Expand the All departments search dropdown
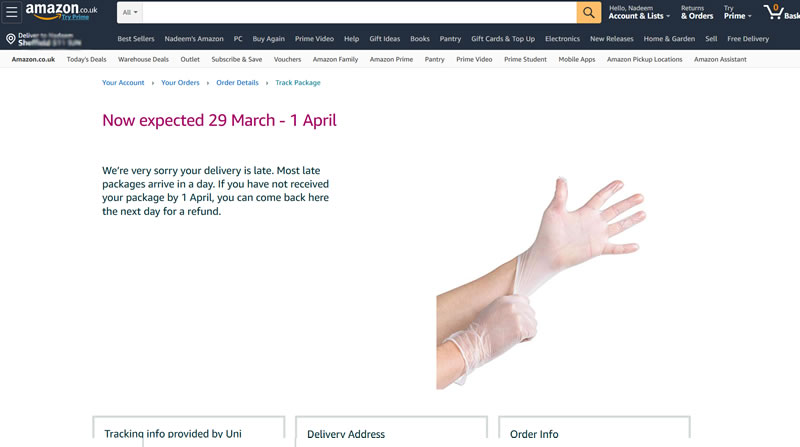The width and height of the screenshot is (800, 447). click(x=130, y=12)
